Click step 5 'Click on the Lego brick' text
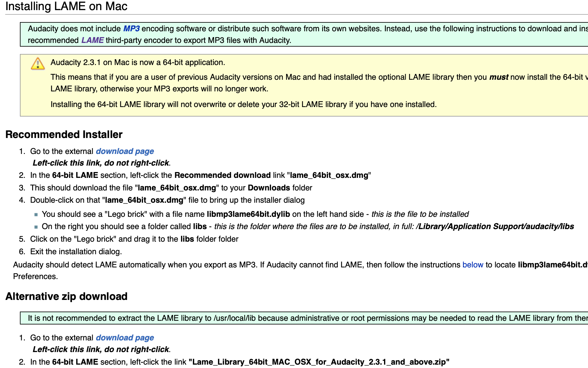This screenshot has height=368, width=588. pos(134,239)
